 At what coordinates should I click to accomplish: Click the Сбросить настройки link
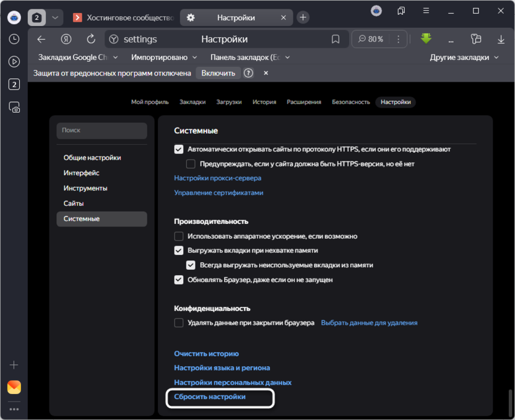tap(210, 398)
